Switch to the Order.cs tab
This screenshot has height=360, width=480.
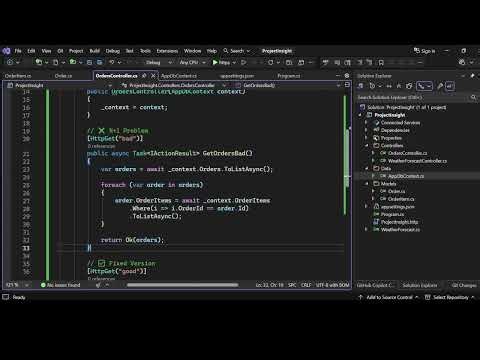point(63,76)
